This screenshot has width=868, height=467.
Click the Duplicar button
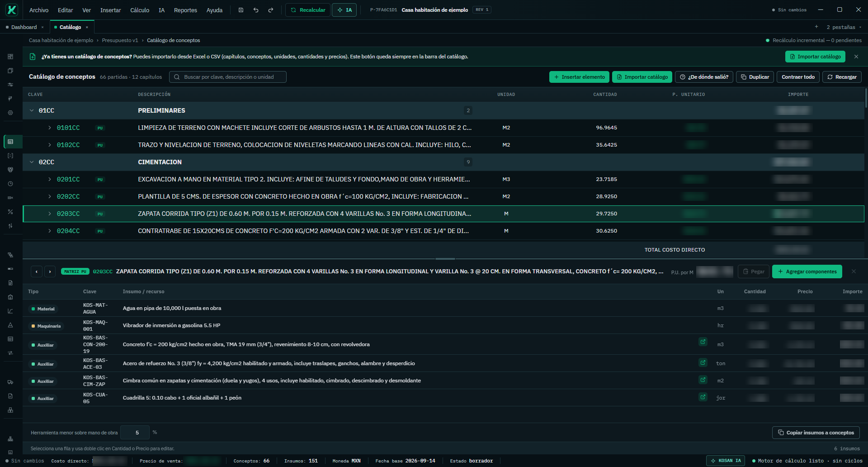pyautogui.click(x=755, y=77)
